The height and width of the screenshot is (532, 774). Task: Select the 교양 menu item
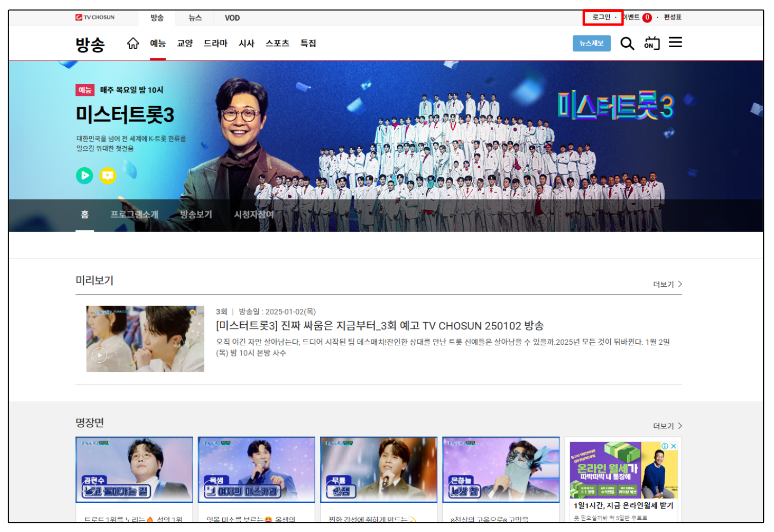[185, 44]
